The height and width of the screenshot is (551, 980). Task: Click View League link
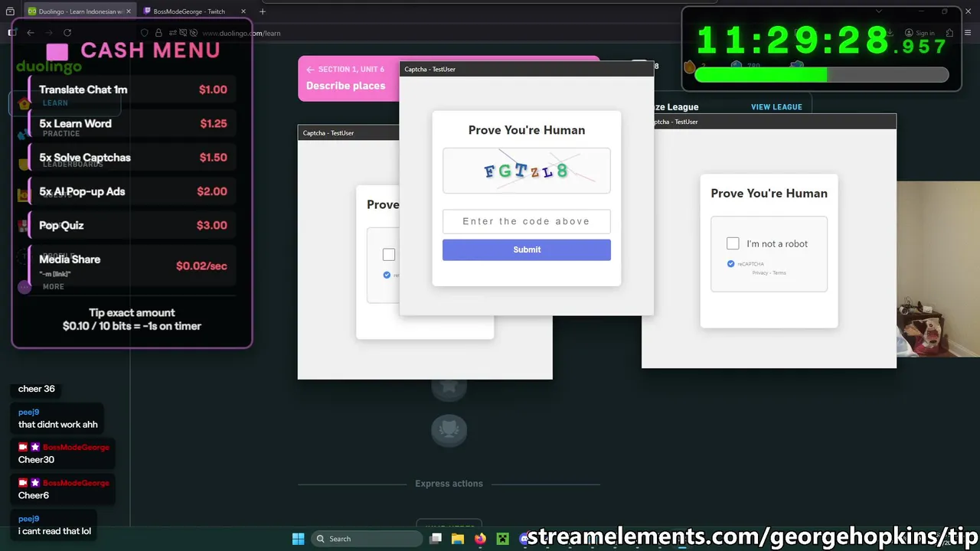pyautogui.click(x=776, y=107)
